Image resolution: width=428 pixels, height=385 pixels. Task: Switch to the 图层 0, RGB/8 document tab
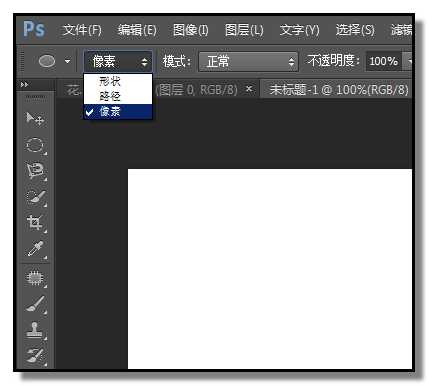click(197, 90)
